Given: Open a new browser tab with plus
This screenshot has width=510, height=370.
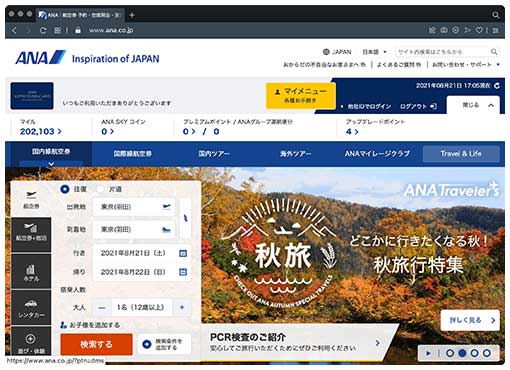Looking at the screenshot, I should 132,15.
